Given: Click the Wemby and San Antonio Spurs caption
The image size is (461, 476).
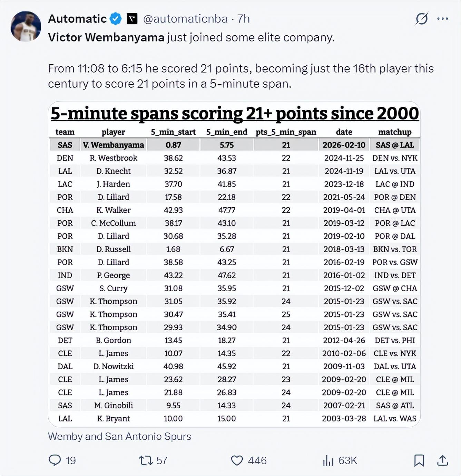Looking at the screenshot, I should pos(119,436).
